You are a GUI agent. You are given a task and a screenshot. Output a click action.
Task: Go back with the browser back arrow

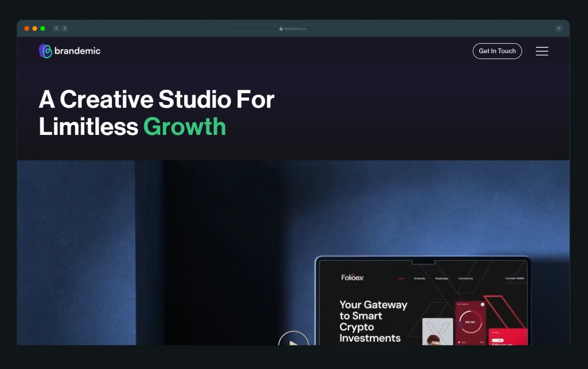pyautogui.click(x=56, y=28)
